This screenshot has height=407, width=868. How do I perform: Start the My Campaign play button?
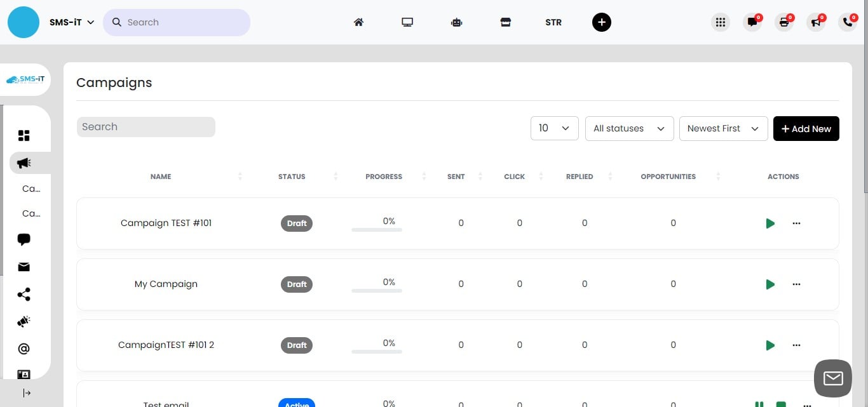(x=770, y=284)
